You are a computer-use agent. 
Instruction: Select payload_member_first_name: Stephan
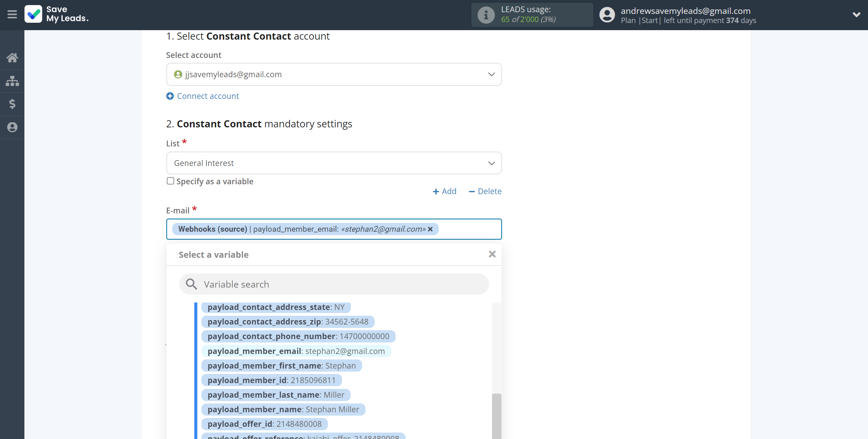[x=281, y=366]
